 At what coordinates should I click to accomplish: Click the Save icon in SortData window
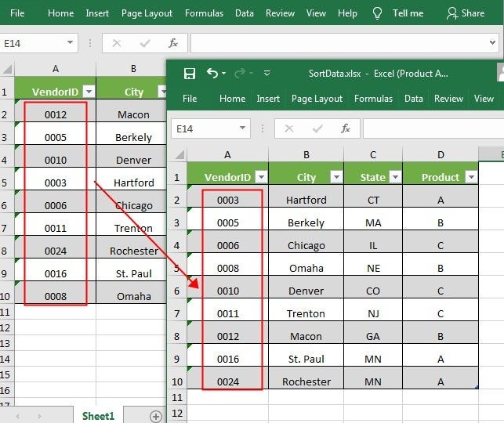[x=190, y=74]
